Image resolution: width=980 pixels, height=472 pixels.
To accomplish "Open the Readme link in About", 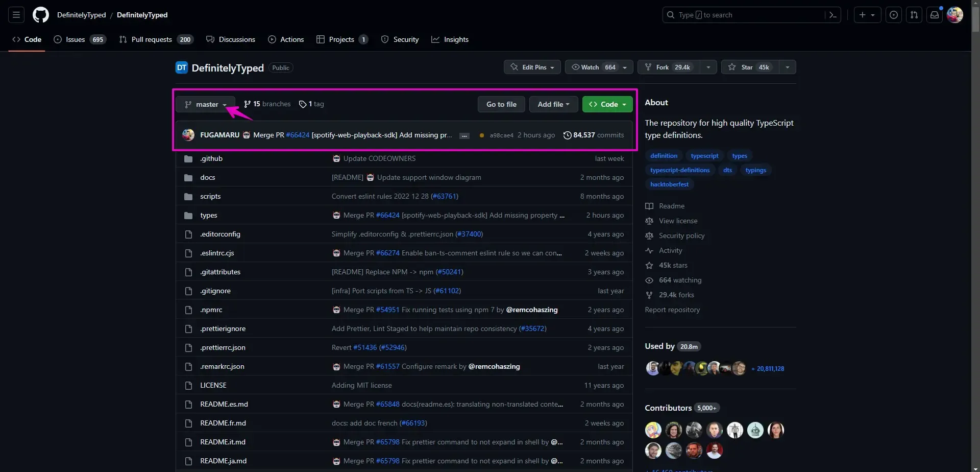I will [665, 206].
